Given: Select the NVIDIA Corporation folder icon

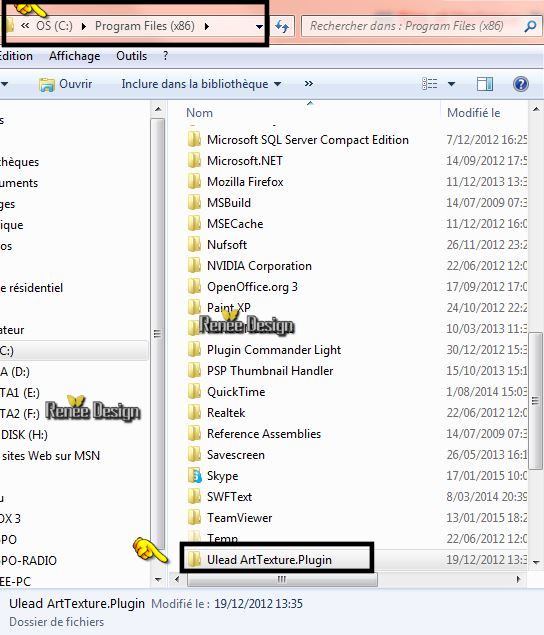Looking at the screenshot, I should point(194,266).
